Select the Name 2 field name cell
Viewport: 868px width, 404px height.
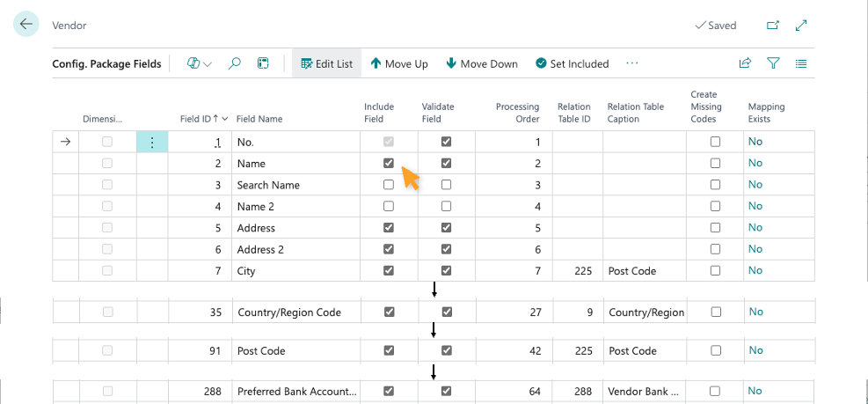click(296, 207)
